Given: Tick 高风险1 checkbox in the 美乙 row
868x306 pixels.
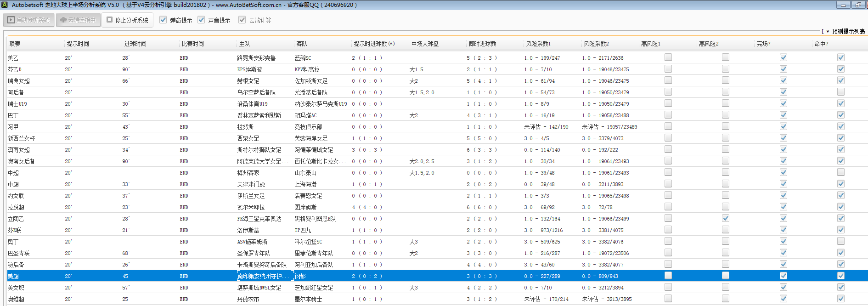Looking at the screenshot, I should pyautogui.click(x=668, y=57).
